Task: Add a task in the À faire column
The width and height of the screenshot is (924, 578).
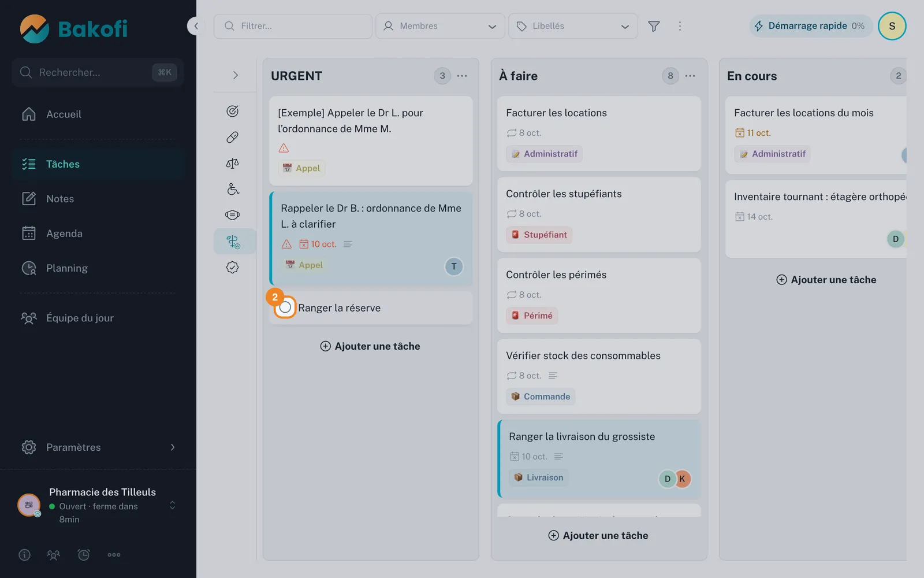Action: tap(598, 536)
